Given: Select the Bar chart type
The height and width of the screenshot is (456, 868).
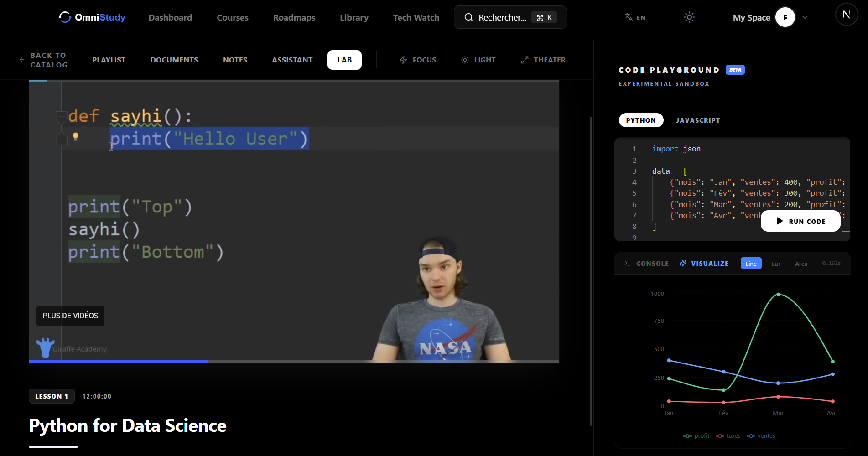Looking at the screenshot, I should coord(775,264).
